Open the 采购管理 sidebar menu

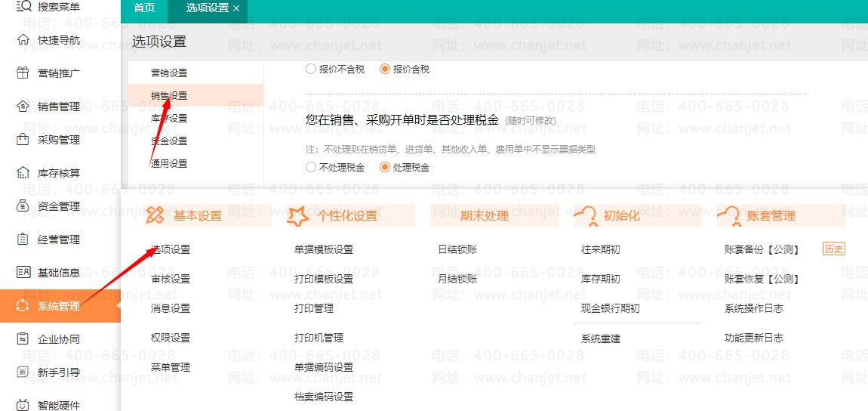pyautogui.click(x=59, y=140)
